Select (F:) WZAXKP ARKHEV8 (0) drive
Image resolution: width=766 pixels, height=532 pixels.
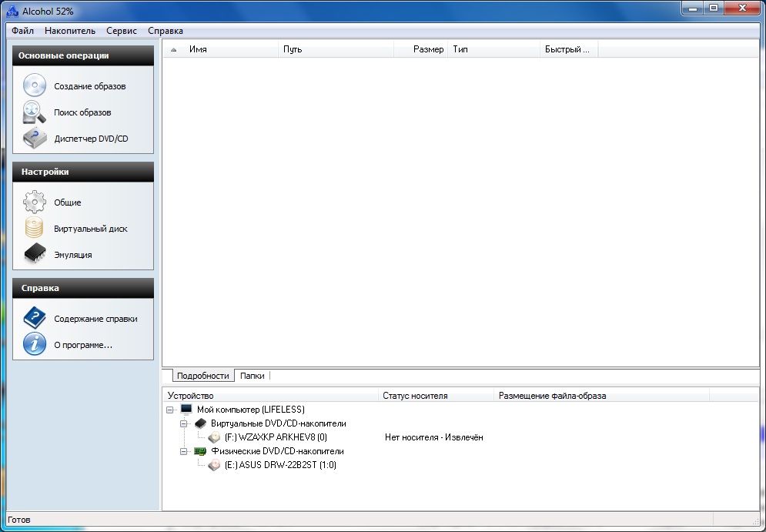(276, 437)
